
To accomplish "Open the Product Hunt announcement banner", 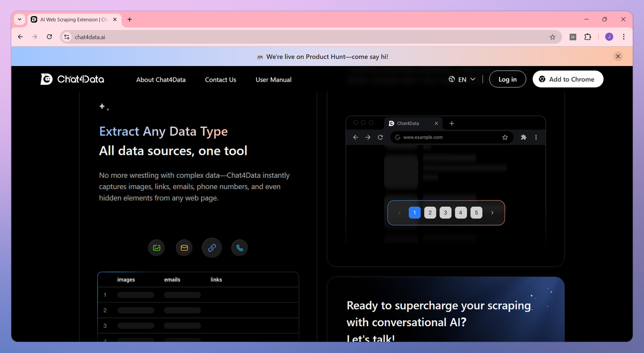I will pos(322,56).
